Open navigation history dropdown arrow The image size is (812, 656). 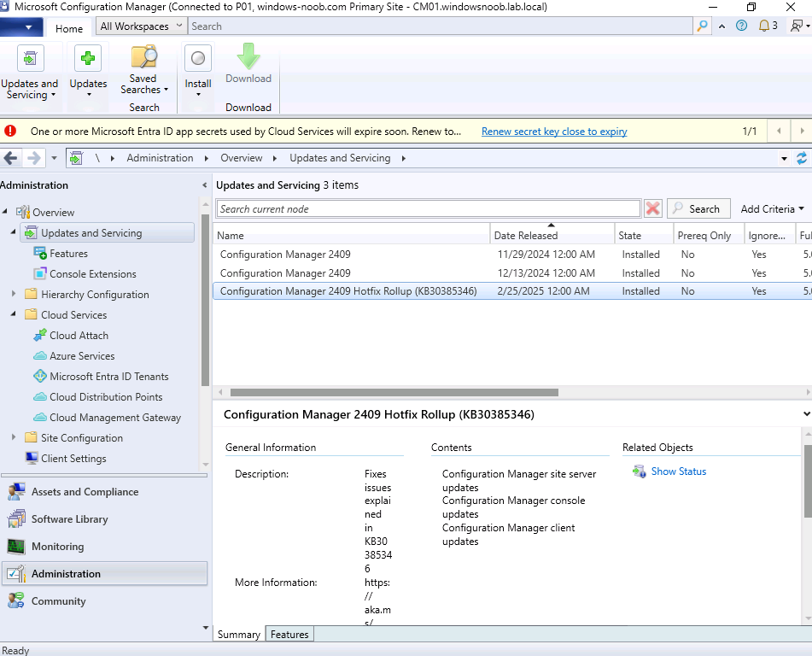pos(54,158)
